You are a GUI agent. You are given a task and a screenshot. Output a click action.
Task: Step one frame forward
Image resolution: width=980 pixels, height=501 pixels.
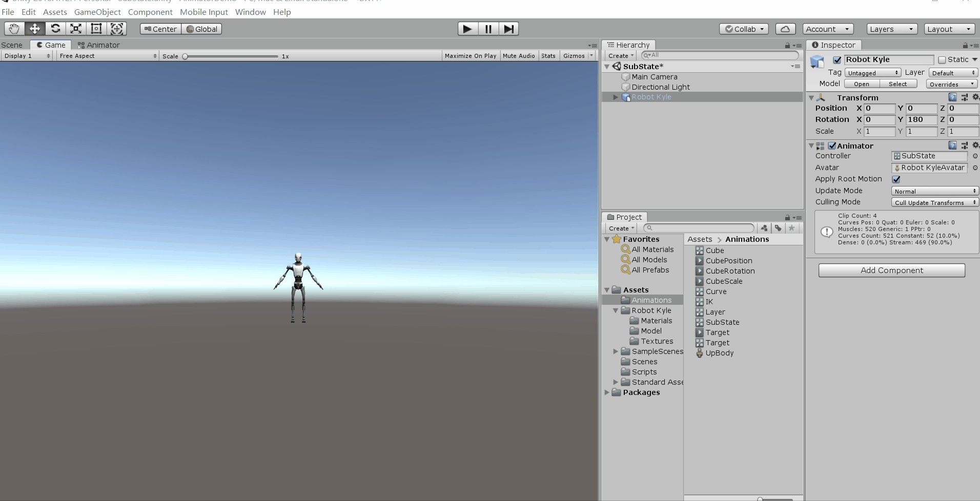tap(508, 29)
